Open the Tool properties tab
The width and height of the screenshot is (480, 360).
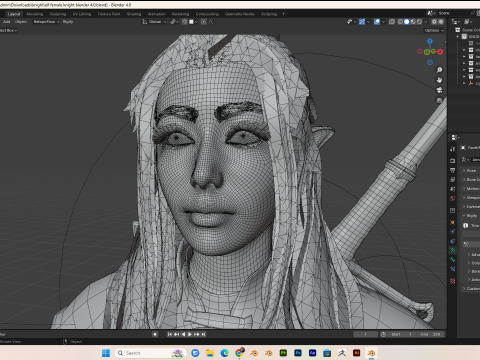[x=452, y=149]
